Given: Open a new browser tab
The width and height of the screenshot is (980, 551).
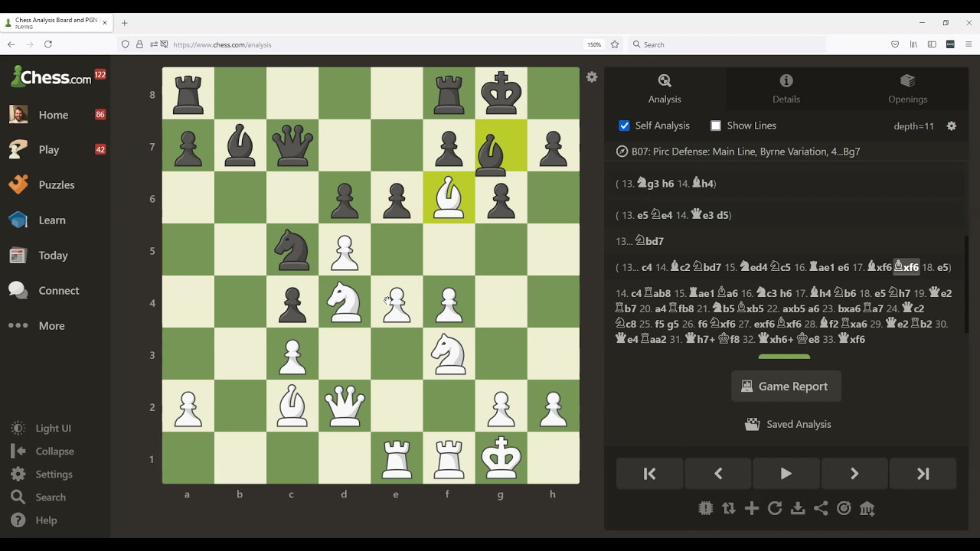Looking at the screenshot, I should point(124,23).
